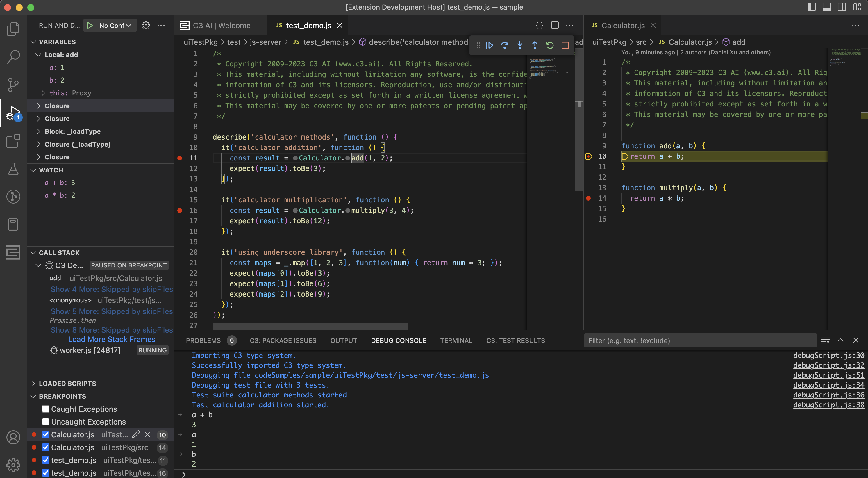Restart debugging via the restart icon
This screenshot has width=868, height=478.
(550, 45)
